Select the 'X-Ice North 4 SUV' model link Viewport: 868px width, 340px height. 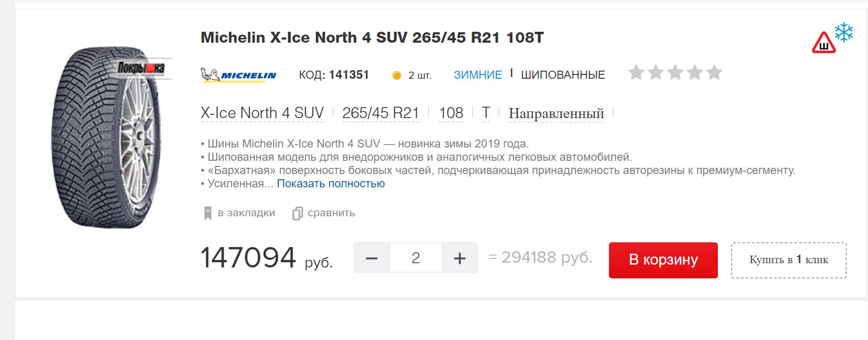pos(262,113)
